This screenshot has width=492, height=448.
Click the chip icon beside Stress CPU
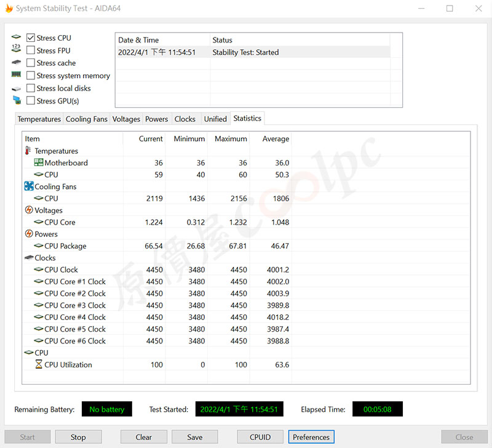pyautogui.click(x=16, y=37)
